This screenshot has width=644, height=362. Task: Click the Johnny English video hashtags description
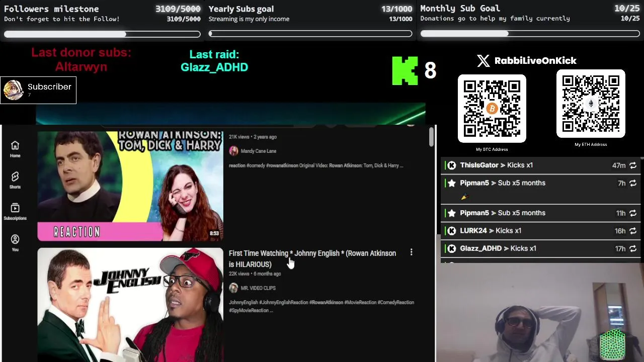pyautogui.click(x=321, y=306)
